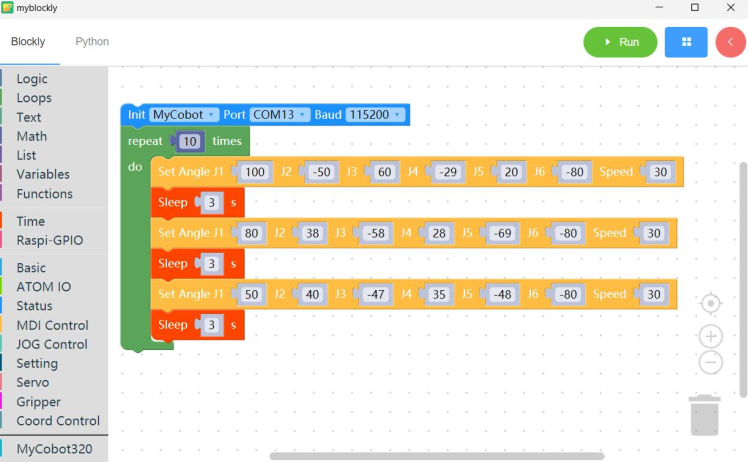This screenshot has width=748, height=462.
Task: Open the Time category
Action: click(x=31, y=221)
